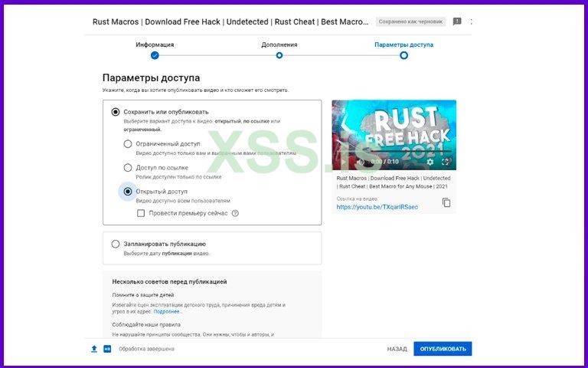Click the Rust Free Hack video thumbnail
This screenshot has width=588, height=368.
(x=394, y=135)
